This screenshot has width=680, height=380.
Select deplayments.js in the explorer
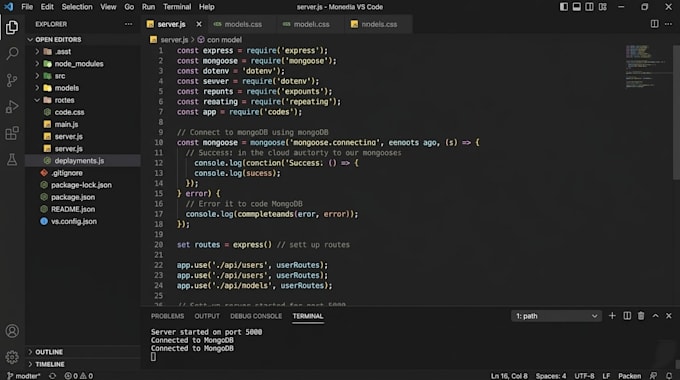(83, 161)
